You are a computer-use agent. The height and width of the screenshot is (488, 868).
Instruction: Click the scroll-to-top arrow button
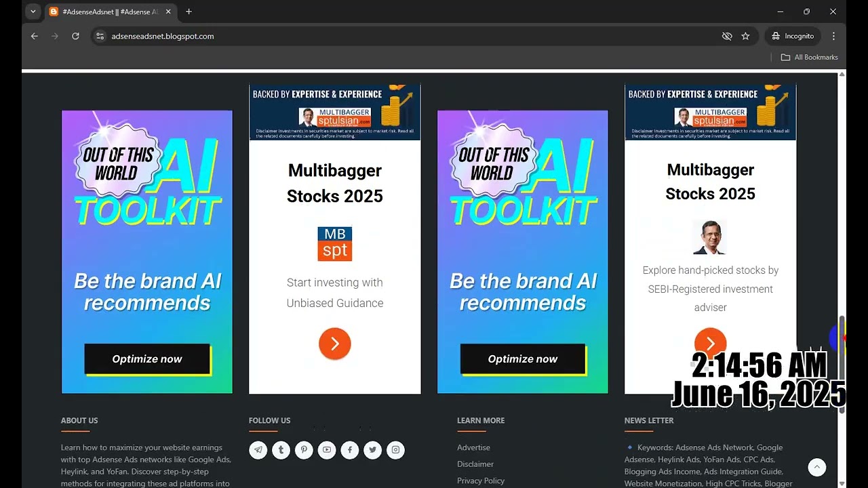(x=817, y=467)
